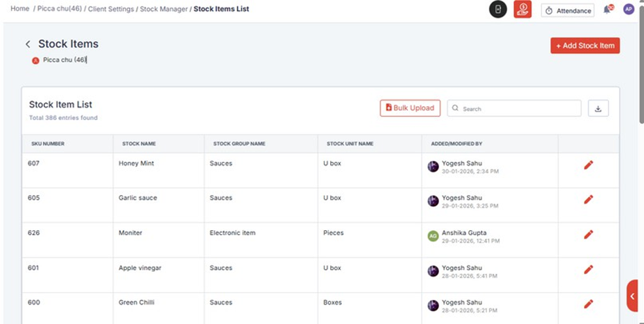Open the notifications bell
This screenshot has width=644, height=324.
pos(607,10)
